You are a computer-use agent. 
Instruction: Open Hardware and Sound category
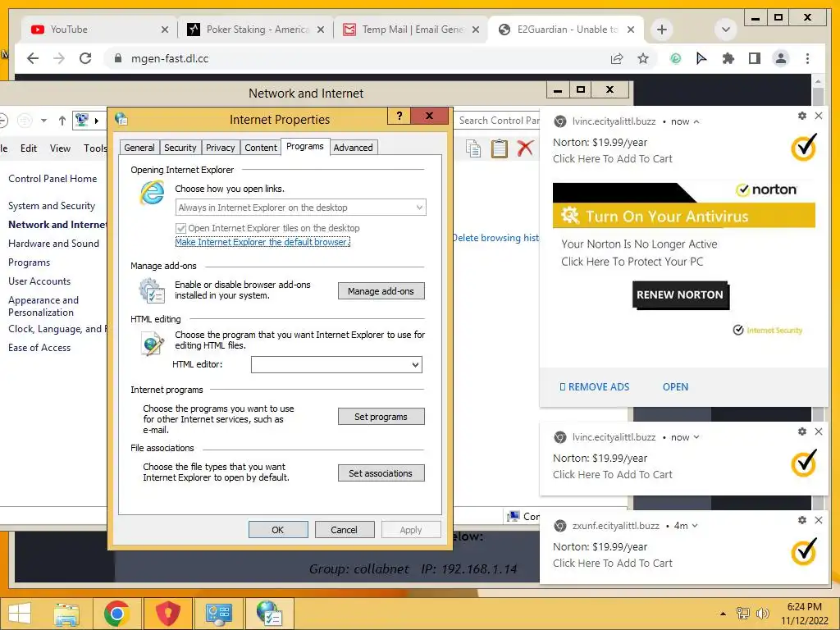(53, 244)
